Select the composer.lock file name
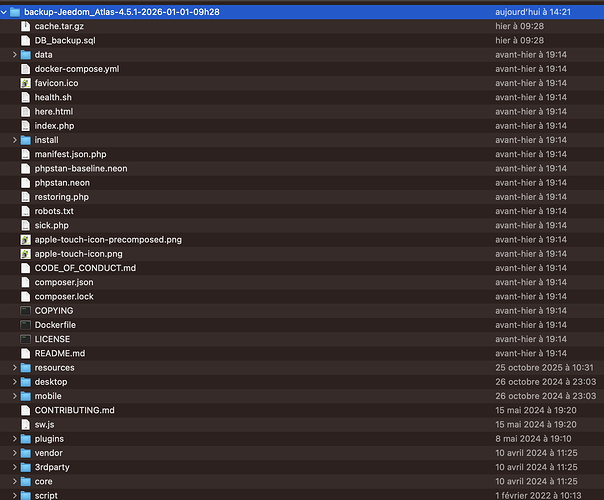The width and height of the screenshot is (604, 500). [x=64, y=297]
